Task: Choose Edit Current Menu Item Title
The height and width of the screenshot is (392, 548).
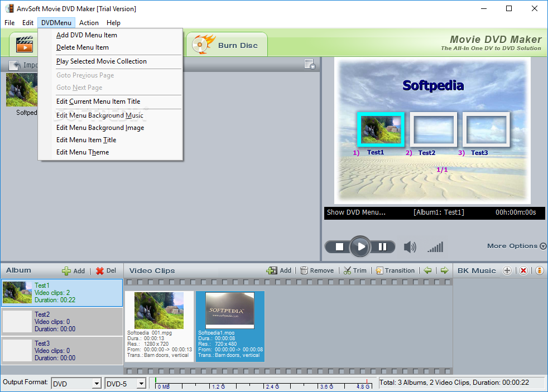Action: tap(110, 101)
